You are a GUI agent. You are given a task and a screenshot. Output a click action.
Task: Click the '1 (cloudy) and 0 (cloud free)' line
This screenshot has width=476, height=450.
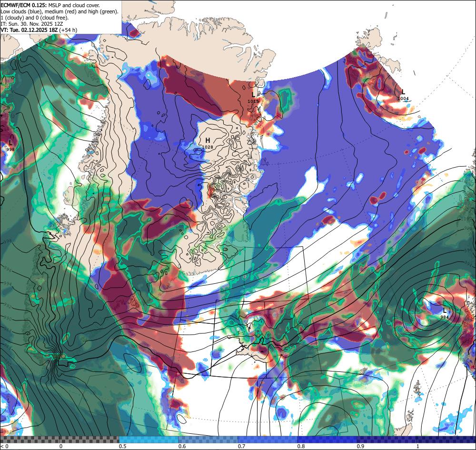(35, 18)
